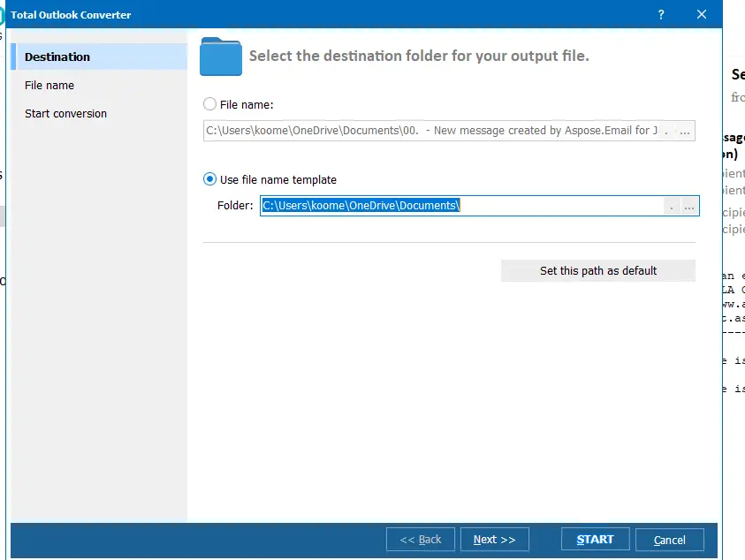
Task: Click the 'Folder:' label
Action: [235, 206]
